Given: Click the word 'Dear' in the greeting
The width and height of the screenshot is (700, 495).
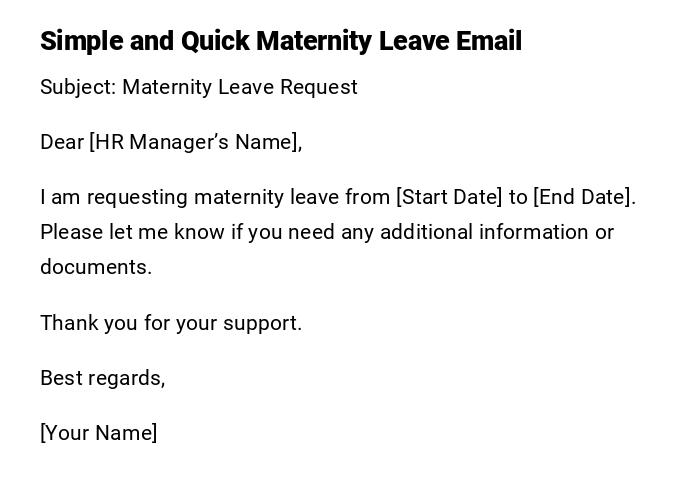Looking at the screenshot, I should 62,142.
